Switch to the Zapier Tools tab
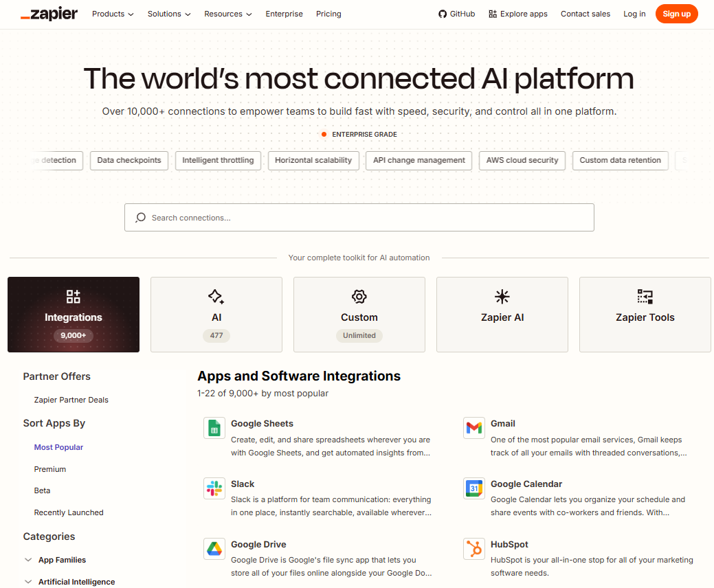Screen dimensions: 714x588 pyautogui.click(x=645, y=315)
